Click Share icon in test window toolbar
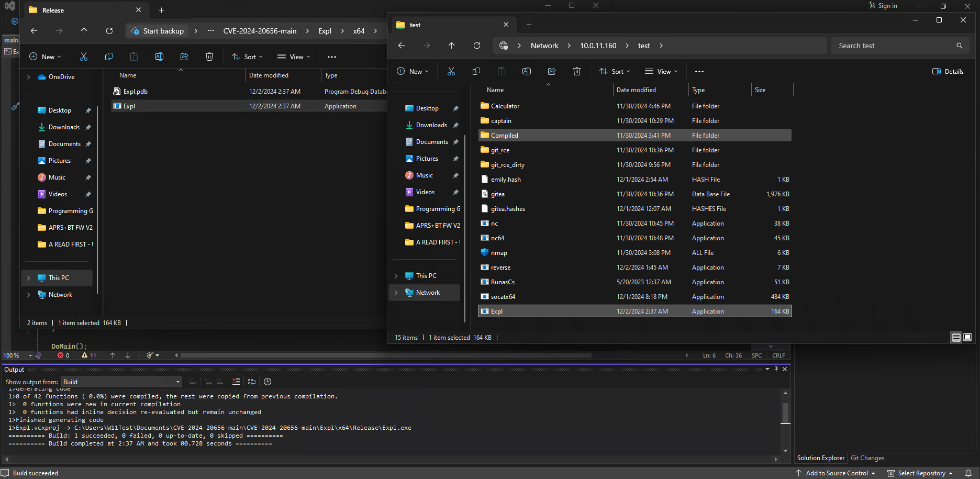This screenshot has height=479, width=980. pyautogui.click(x=552, y=71)
